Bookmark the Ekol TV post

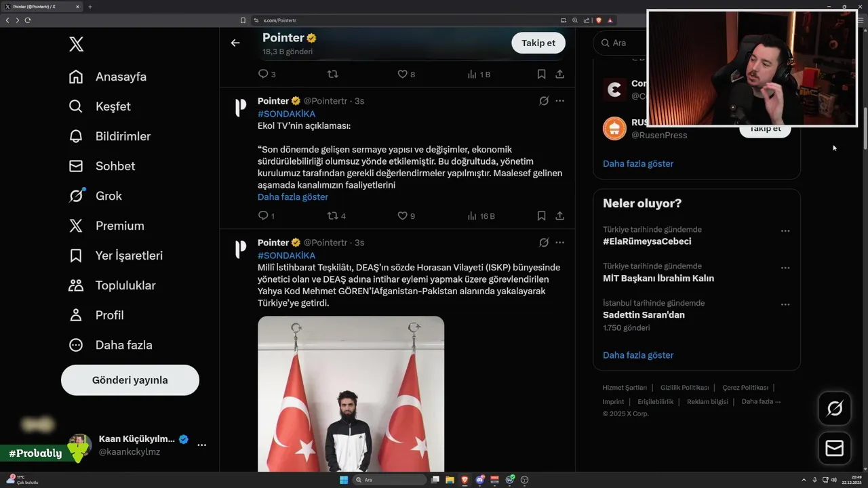click(x=541, y=216)
